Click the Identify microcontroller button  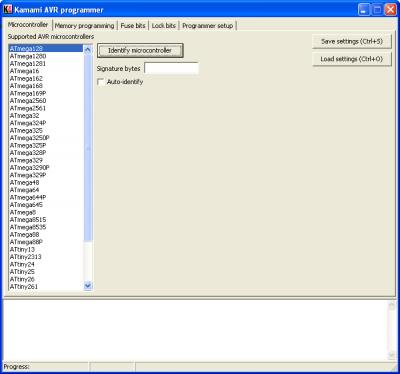pyautogui.click(x=140, y=50)
